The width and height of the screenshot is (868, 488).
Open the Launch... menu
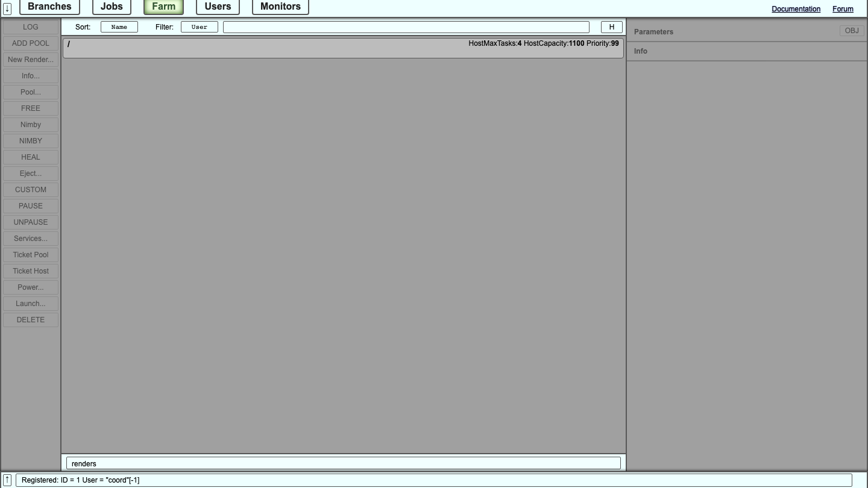click(31, 304)
